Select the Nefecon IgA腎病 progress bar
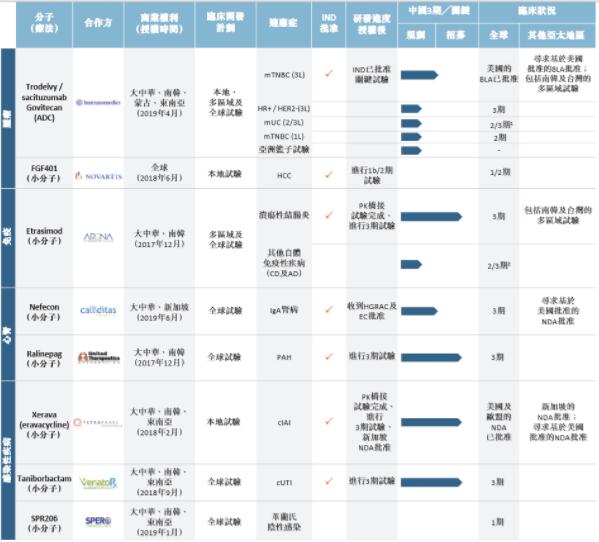599x542 pixels. [419, 311]
